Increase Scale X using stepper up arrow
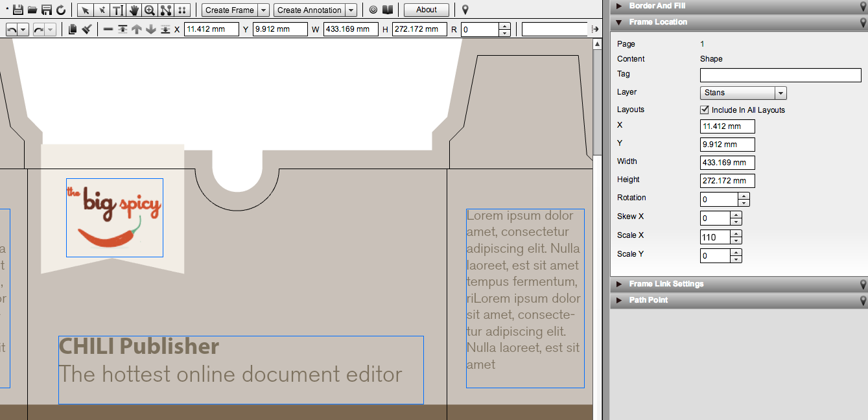868x420 pixels. point(736,233)
